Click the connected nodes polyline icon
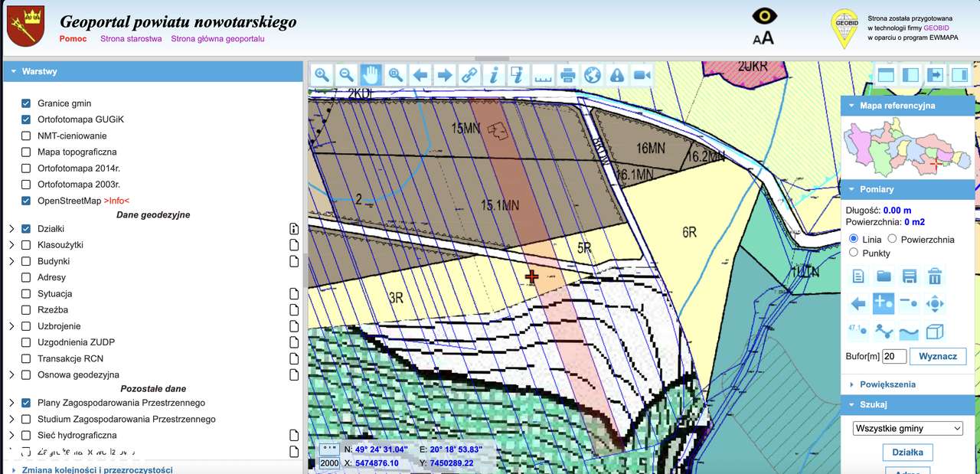The image size is (980, 474). 884,332
